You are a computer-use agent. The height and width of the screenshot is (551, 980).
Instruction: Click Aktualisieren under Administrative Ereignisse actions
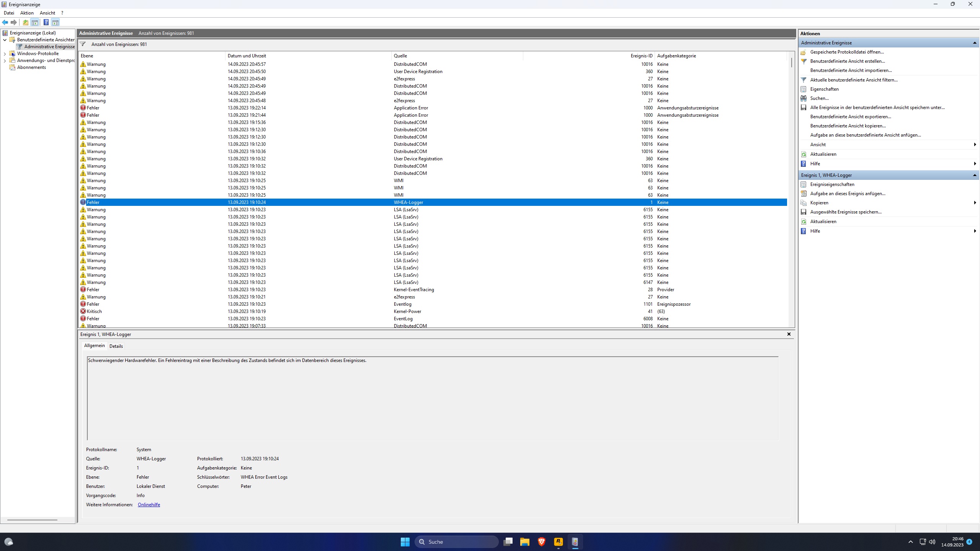823,154
